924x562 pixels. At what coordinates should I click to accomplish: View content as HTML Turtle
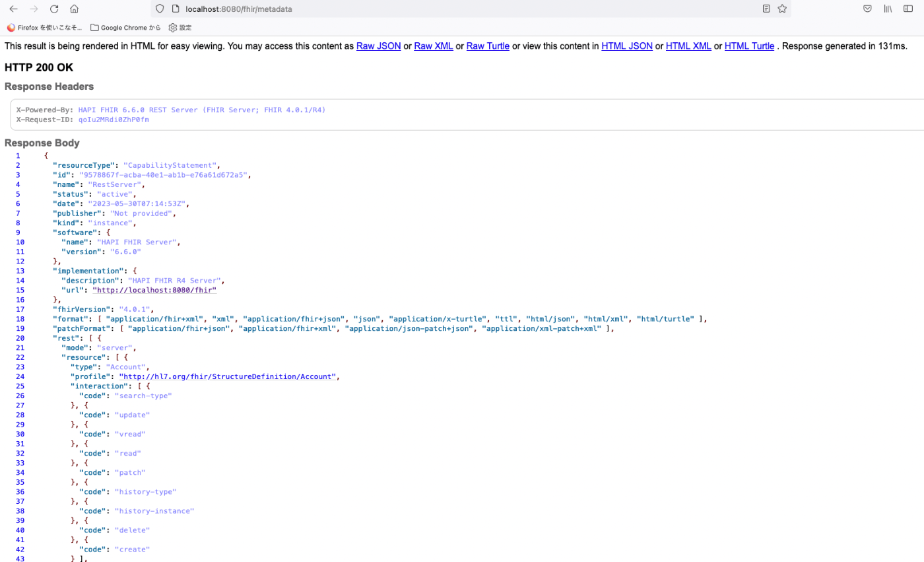pos(749,46)
